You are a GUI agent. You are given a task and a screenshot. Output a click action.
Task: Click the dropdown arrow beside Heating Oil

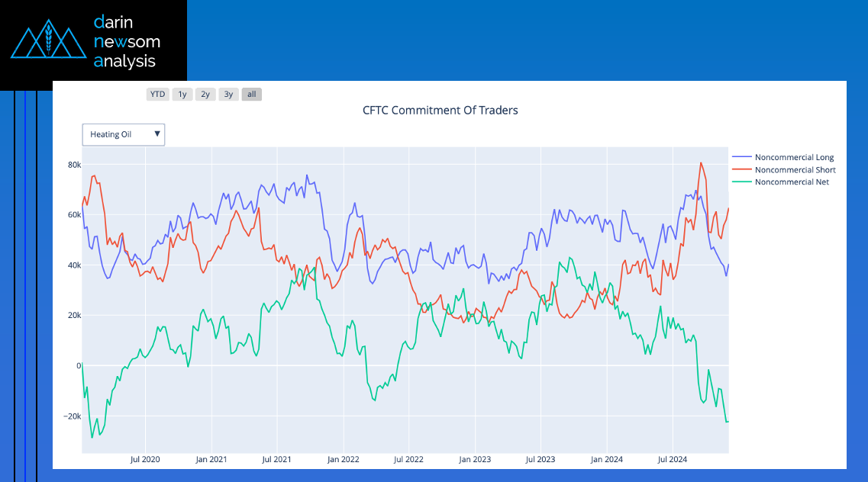point(157,134)
